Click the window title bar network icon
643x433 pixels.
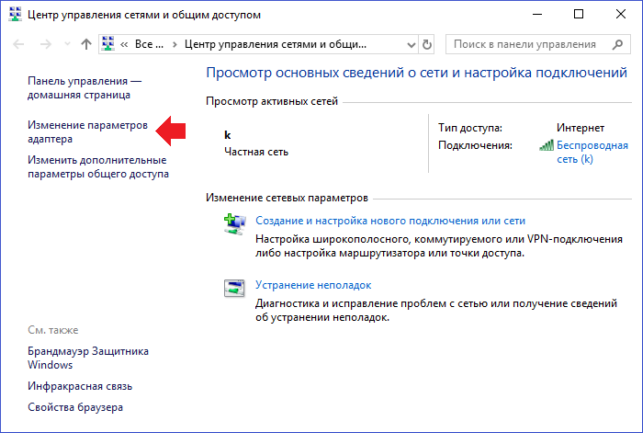(x=15, y=14)
